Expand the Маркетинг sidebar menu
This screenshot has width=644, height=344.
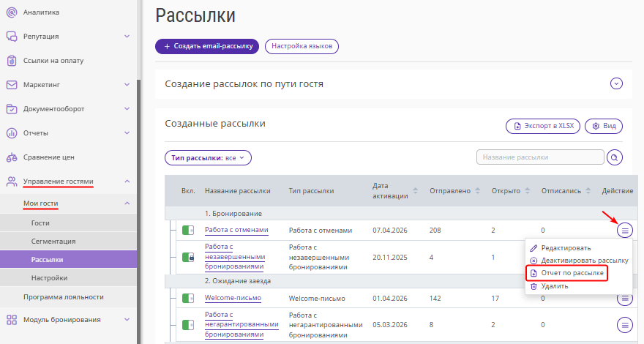(127, 85)
